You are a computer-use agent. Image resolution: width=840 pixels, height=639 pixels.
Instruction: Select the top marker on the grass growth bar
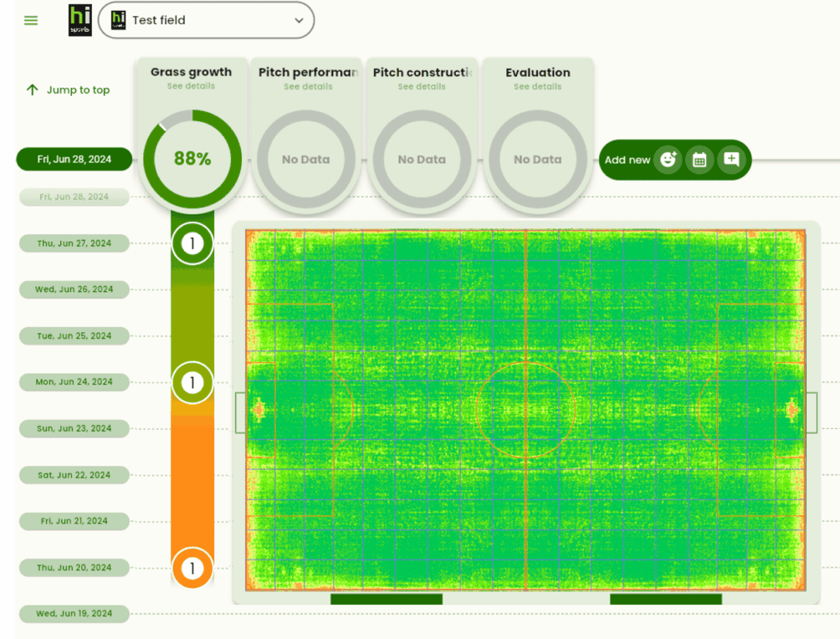pos(192,243)
